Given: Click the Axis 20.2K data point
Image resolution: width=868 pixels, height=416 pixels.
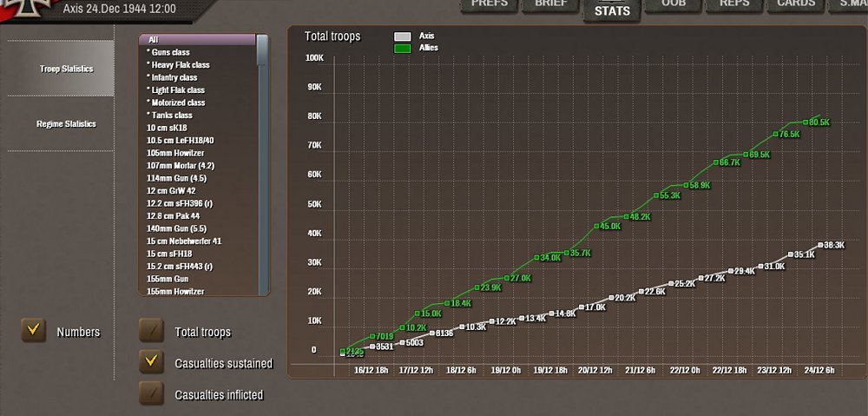Looking at the screenshot, I should tap(611, 298).
